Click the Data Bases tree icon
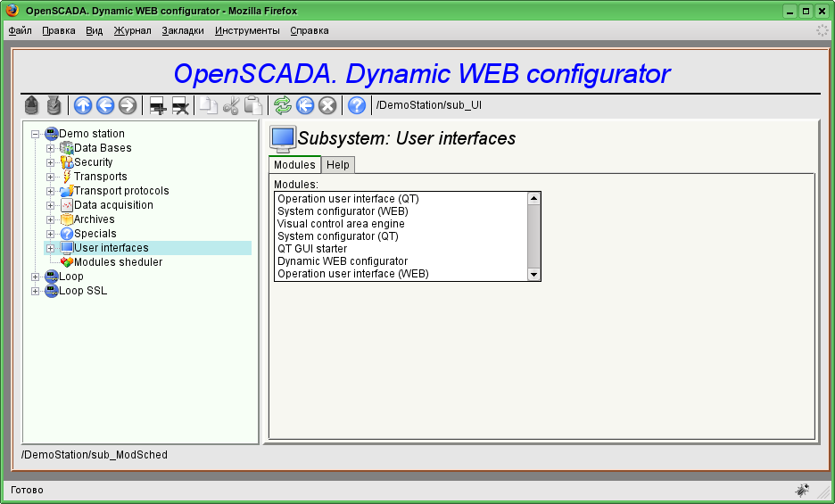 point(67,147)
